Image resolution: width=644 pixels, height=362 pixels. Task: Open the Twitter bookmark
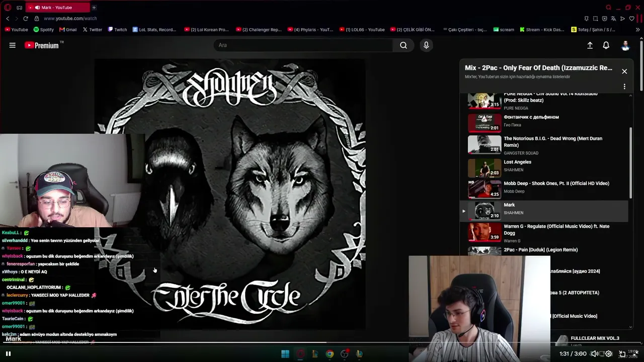click(92, 30)
